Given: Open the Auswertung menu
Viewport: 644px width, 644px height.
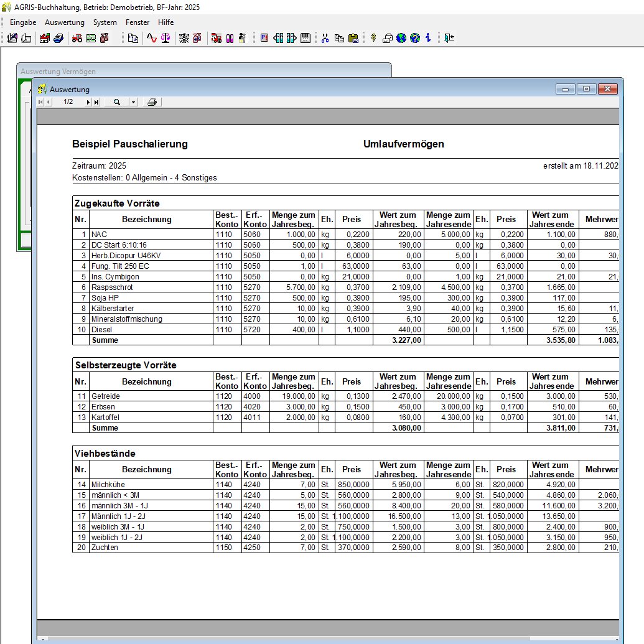Looking at the screenshot, I should click(x=65, y=22).
